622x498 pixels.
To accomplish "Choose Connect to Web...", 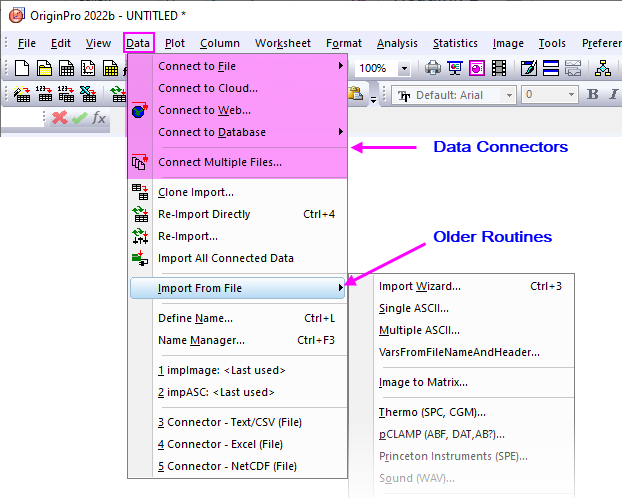I will pyautogui.click(x=237, y=110).
